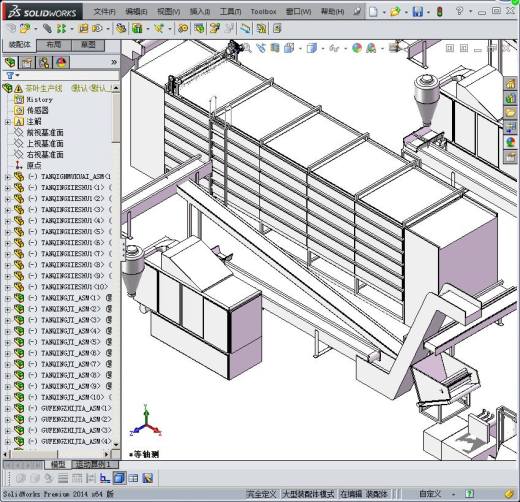Select 上视基准面 plane in tree

point(45,144)
